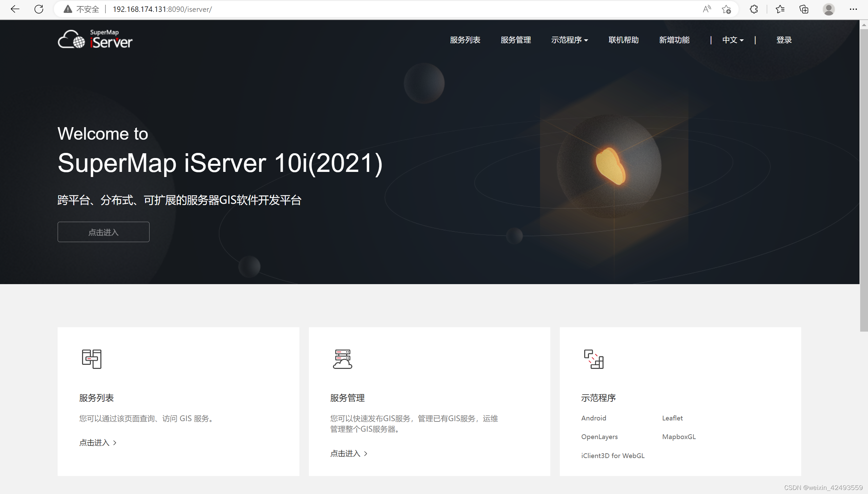
Task: Open 服务列表 in the top navigation
Action: (465, 40)
